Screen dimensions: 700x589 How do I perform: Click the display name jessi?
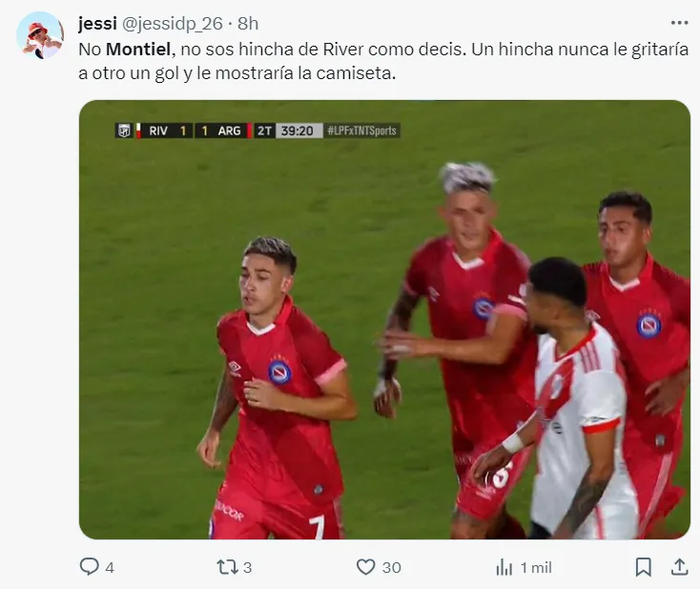click(x=97, y=23)
